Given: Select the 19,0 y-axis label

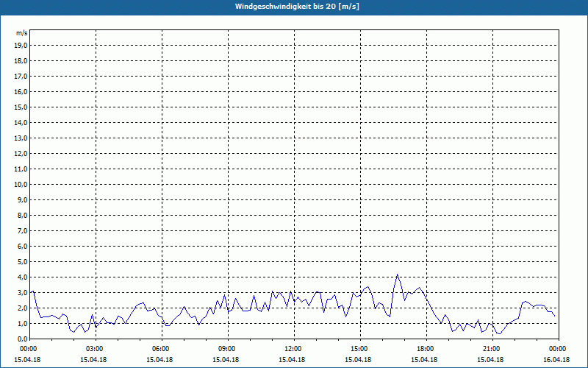Looking at the screenshot, I should (x=21, y=46).
